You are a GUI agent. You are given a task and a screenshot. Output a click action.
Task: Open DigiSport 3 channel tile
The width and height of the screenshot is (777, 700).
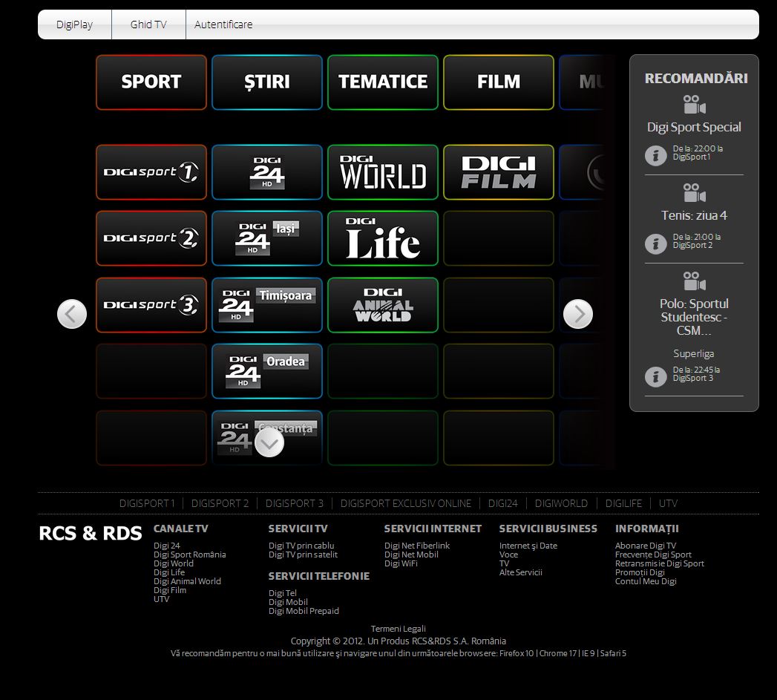tap(151, 305)
